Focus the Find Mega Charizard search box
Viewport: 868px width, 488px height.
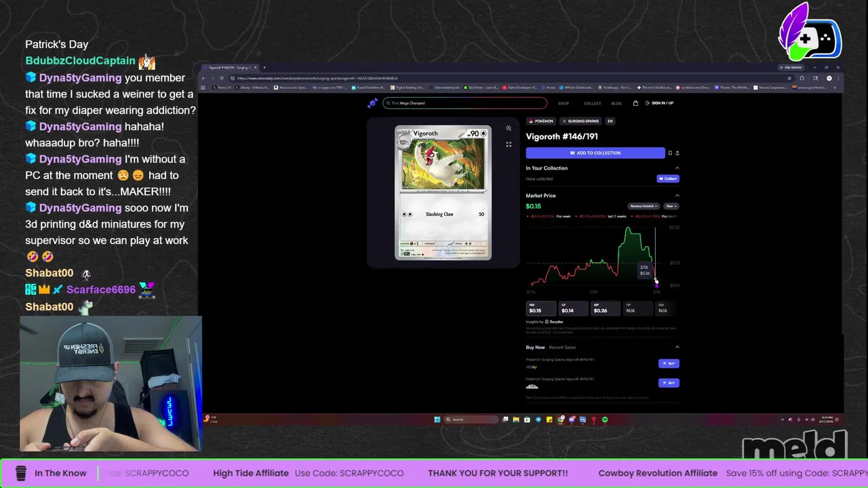click(x=465, y=103)
